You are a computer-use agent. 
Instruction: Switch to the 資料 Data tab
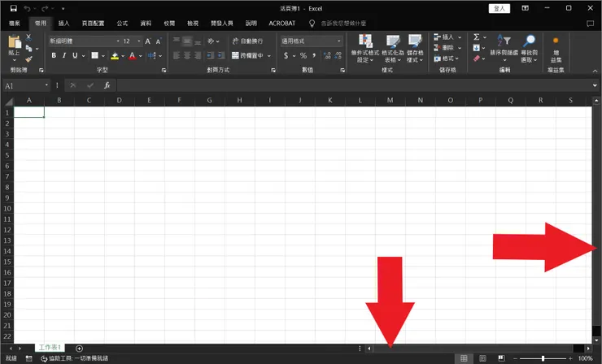[146, 24]
